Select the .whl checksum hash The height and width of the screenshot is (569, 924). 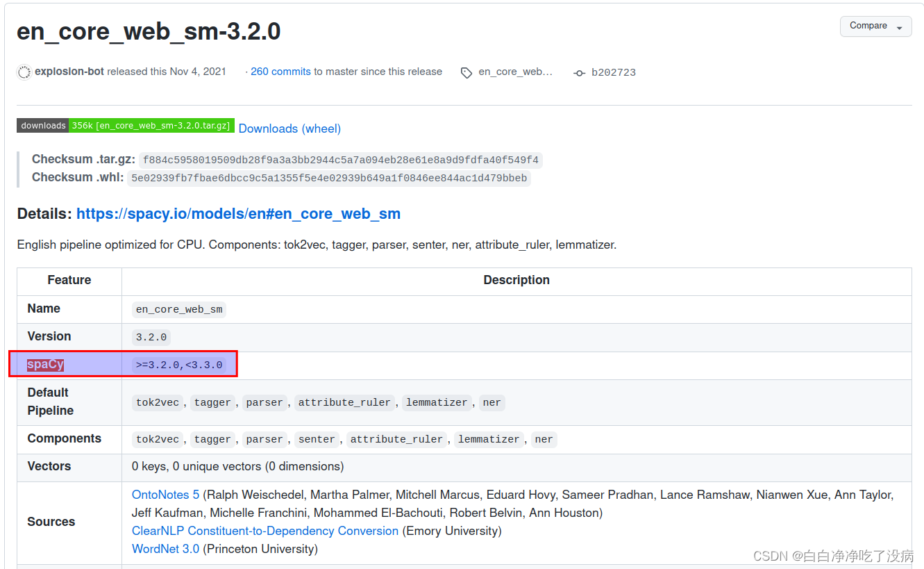(329, 178)
